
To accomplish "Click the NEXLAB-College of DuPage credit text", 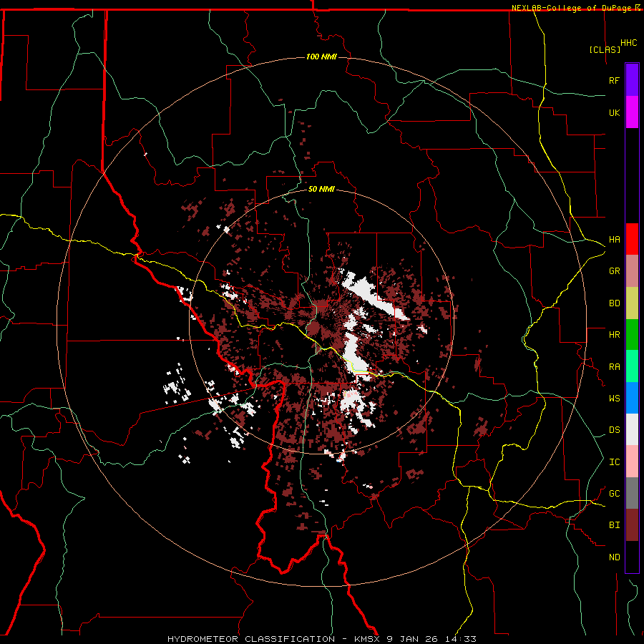I will pyautogui.click(x=571, y=8).
